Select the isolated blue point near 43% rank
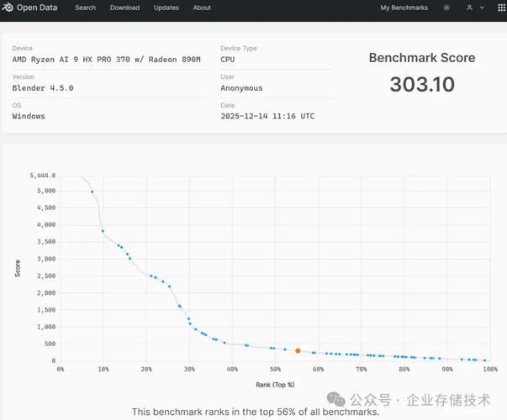507x420 pixels. coord(246,345)
